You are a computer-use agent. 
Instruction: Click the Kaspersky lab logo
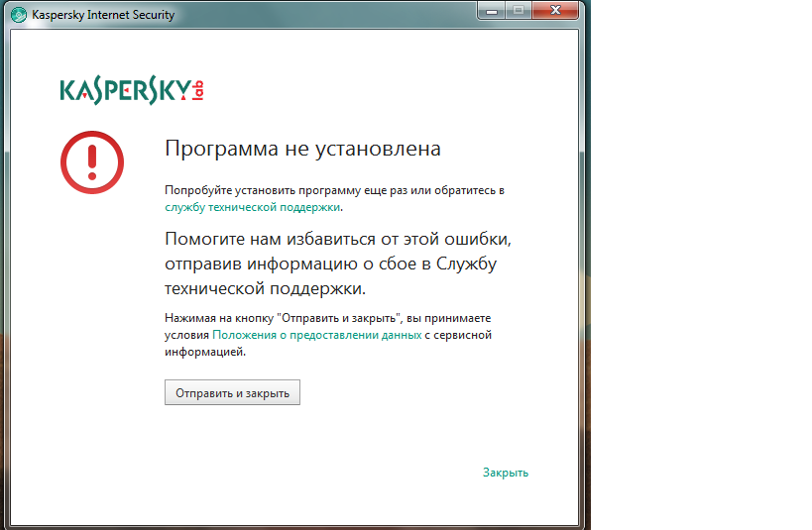(132, 90)
